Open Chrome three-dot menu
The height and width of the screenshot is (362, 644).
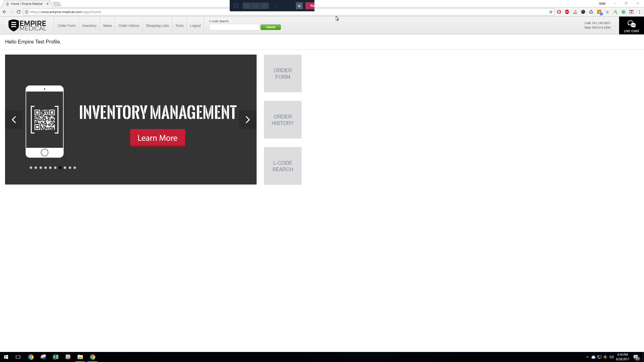click(639, 12)
